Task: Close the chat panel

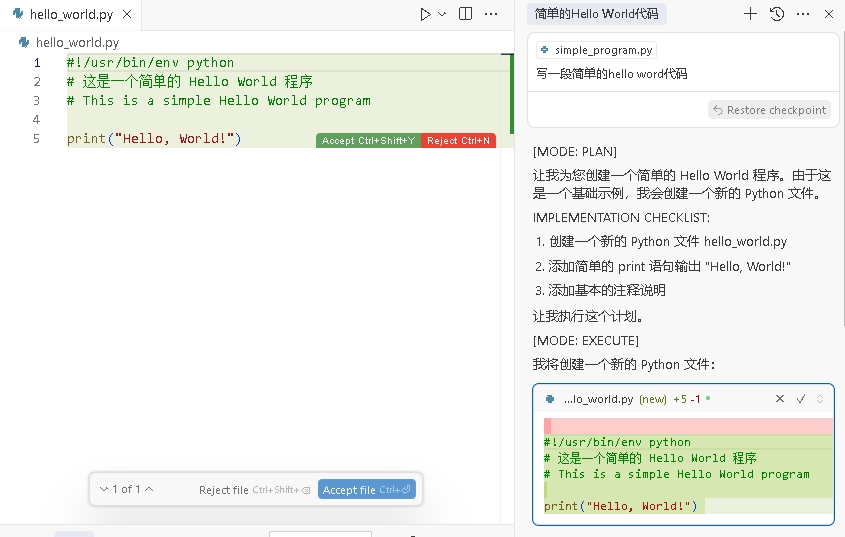Action: [829, 14]
